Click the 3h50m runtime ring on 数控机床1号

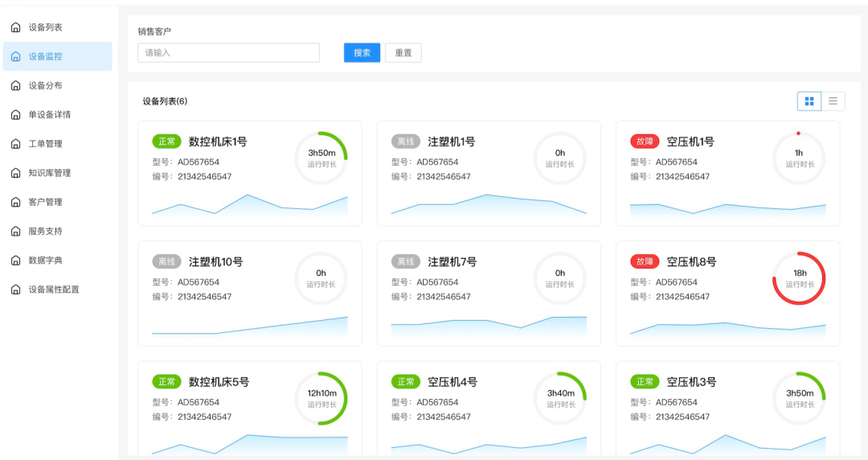pyautogui.click(x=321, y=158)
